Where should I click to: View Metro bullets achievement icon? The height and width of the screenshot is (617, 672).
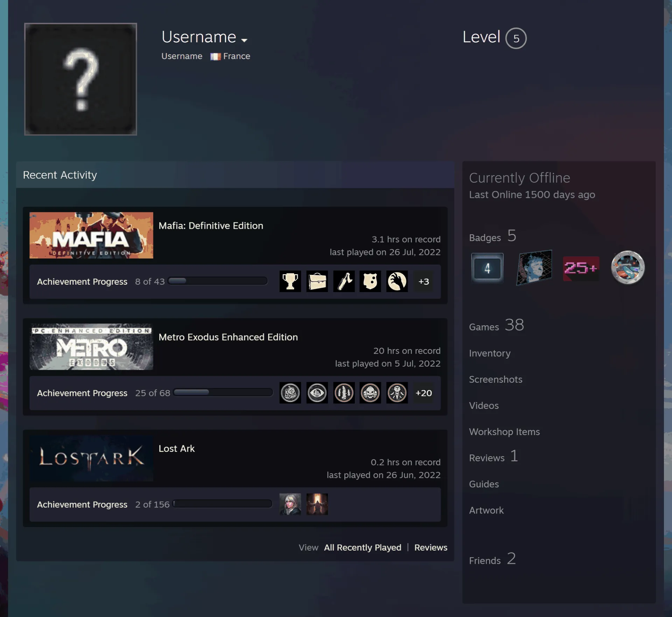pos(344,393)
